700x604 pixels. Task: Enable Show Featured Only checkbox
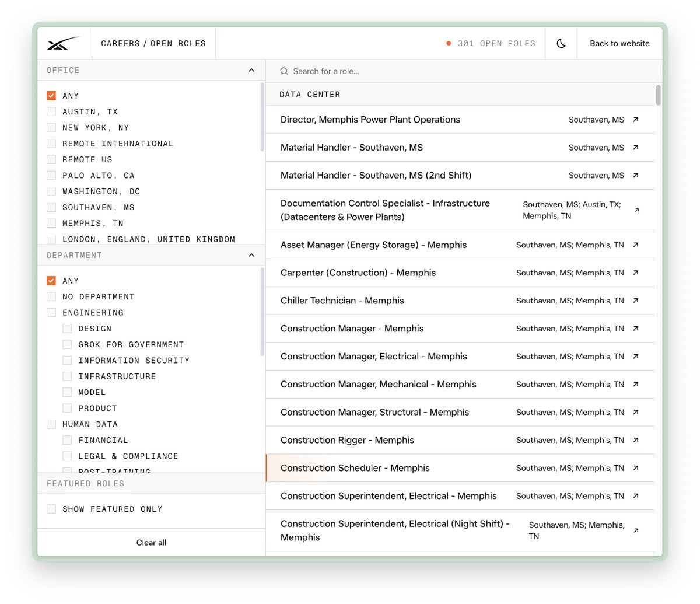click(51, 509)
